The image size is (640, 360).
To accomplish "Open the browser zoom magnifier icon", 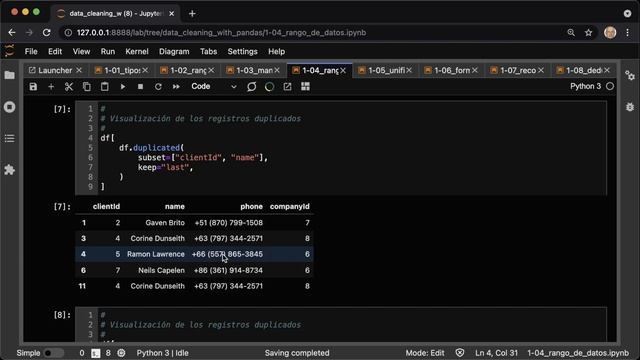I will click(571, 33).
